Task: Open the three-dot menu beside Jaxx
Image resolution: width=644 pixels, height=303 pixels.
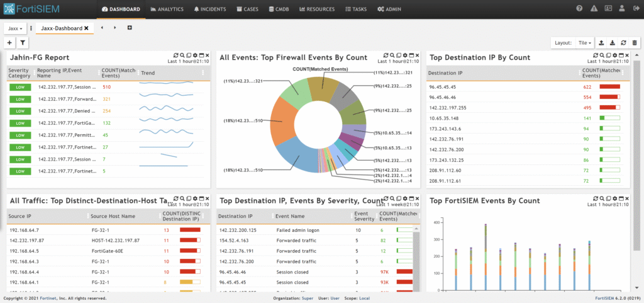Action: 31,28
